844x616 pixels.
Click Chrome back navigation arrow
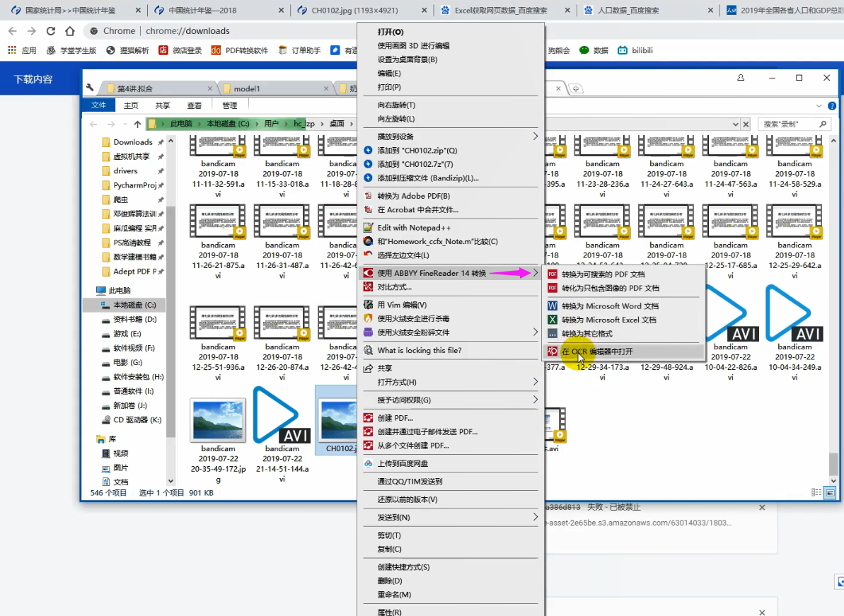pos(13,31)
